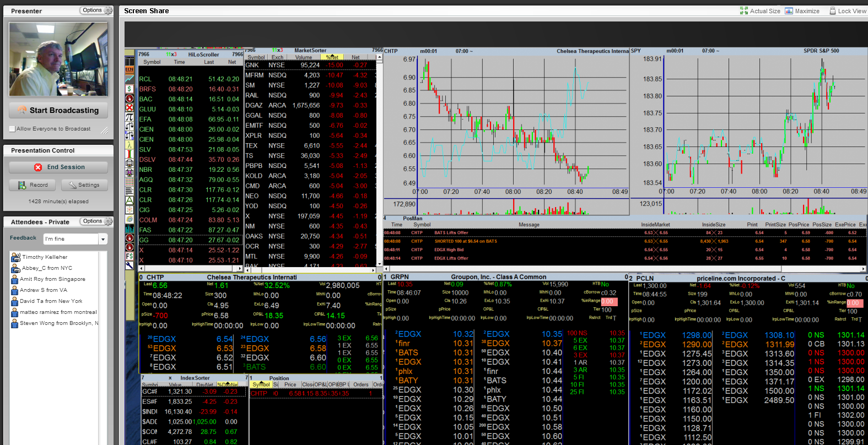This screenshot has width=868, height=445.
Task: Click the Maximize screen share icon
Action: (x=789, y=11)
